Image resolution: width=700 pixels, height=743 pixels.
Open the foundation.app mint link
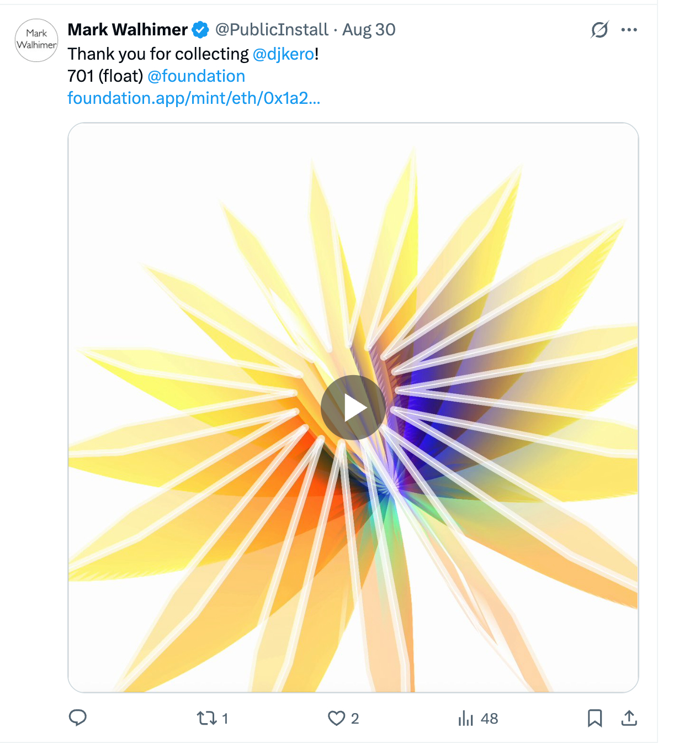pyautogui.click(x=194, y=98)
